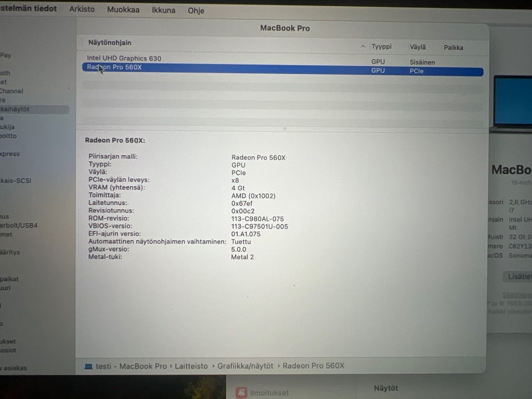The height and width of the screenshot is (399, 532).
Task: Select the Bluetooth sidebar item
Action: pyautogui.click(x=5, y=73)
